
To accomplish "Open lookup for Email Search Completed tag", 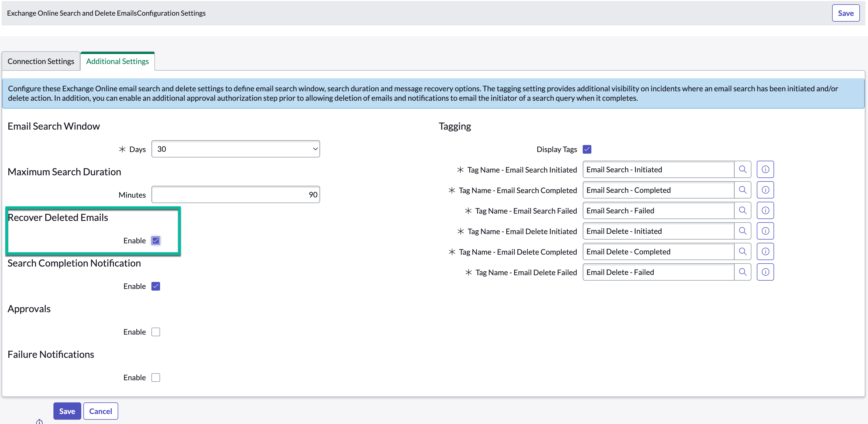I will coord(743,190).
